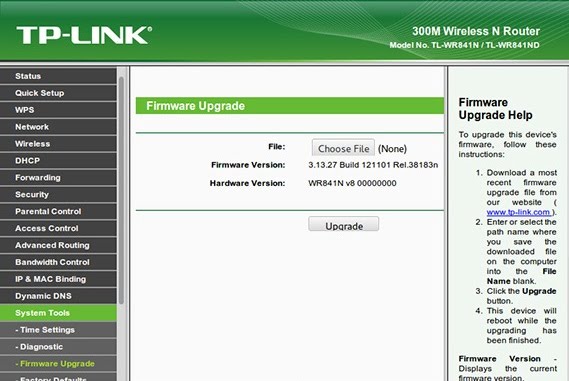Open Advanced Routing menu

pyautogui.click(x=58, y=246)
